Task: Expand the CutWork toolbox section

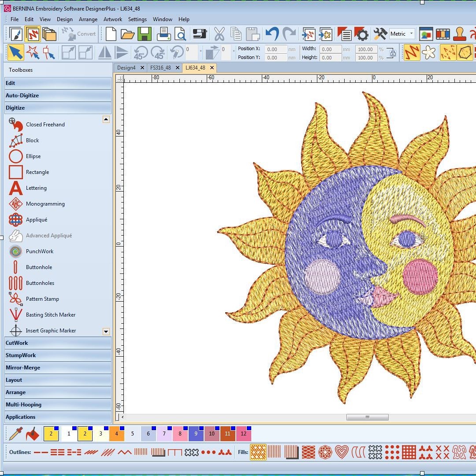Action: (58, 343)
